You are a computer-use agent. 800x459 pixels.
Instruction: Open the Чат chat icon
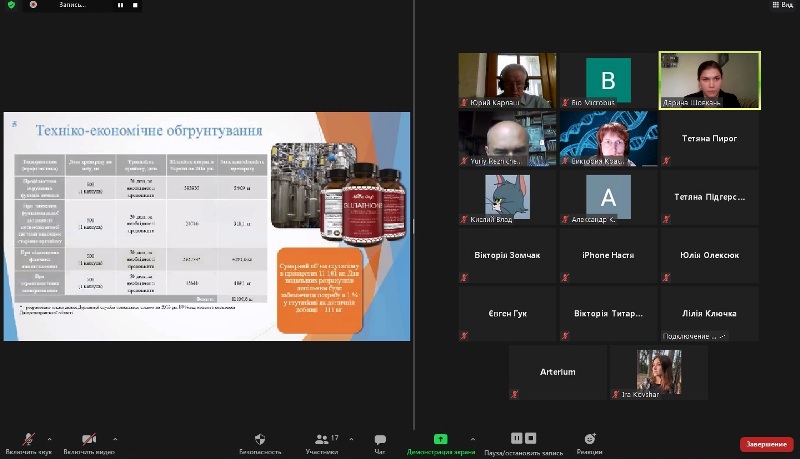pyautogui.click(x=380, y=439)
